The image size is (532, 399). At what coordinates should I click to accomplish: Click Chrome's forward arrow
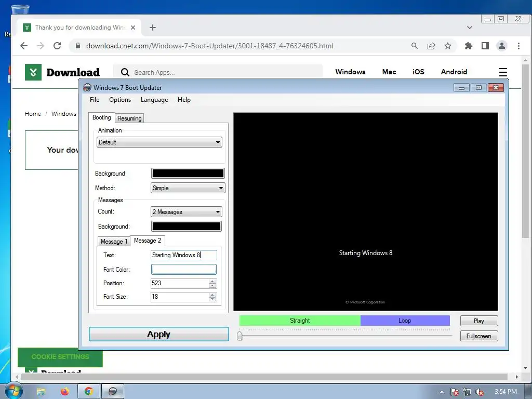click(41, 46)
